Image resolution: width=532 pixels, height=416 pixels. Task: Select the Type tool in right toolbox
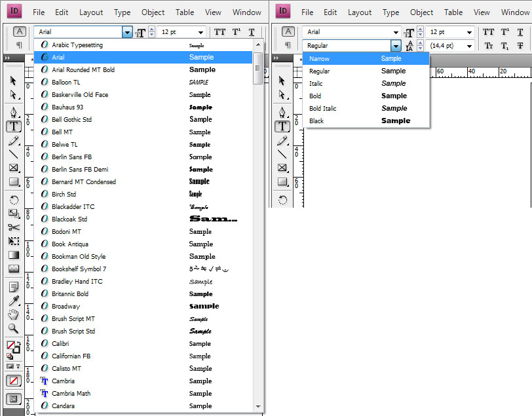point(282,126)
